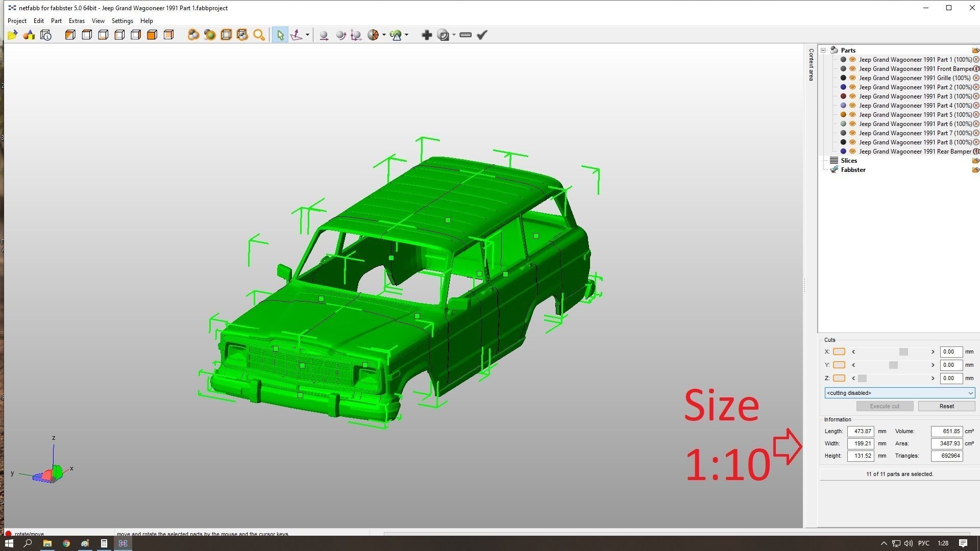Open the Settings menu

(x=122, y=21)
